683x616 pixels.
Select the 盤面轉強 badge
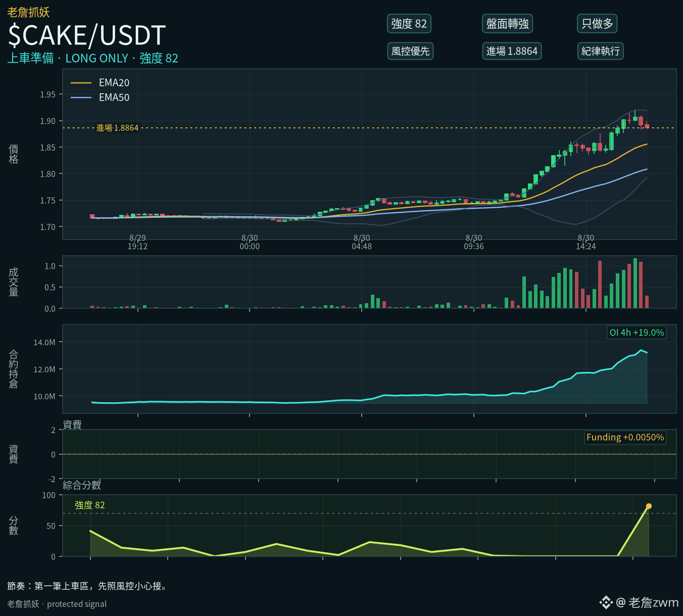[x=507, y=24]
